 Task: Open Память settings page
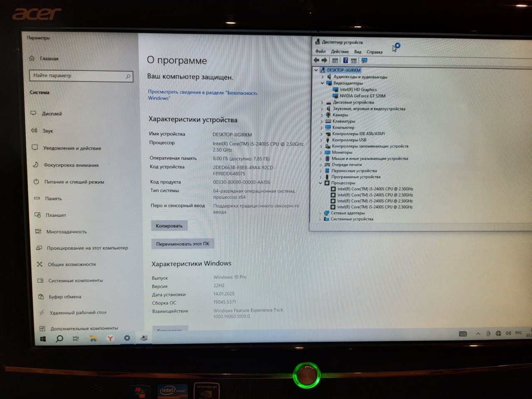tap(53, 198)
